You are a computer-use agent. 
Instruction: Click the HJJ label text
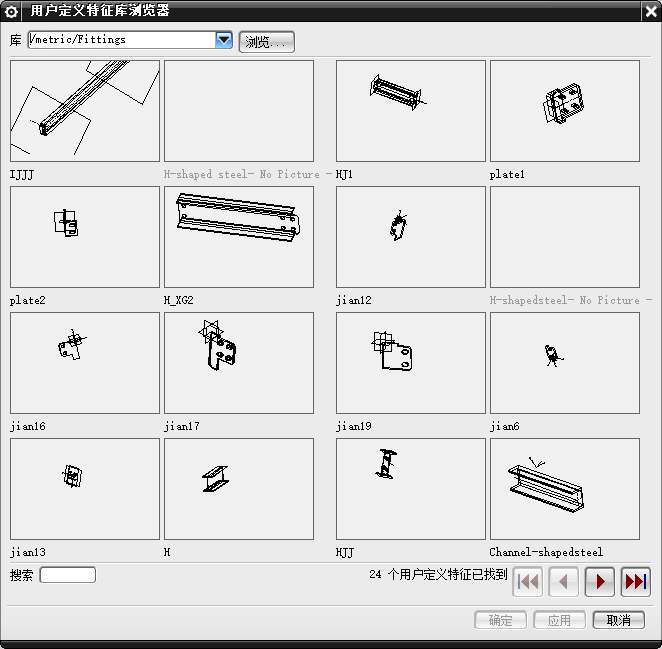(x=345, y=552)
